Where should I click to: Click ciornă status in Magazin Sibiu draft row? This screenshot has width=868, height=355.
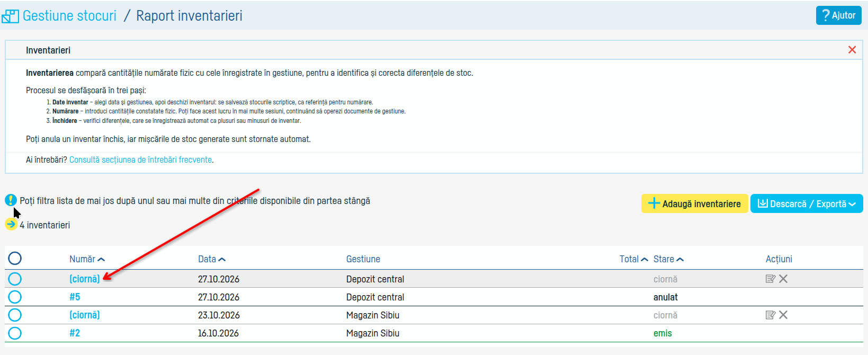pos(665,315)
